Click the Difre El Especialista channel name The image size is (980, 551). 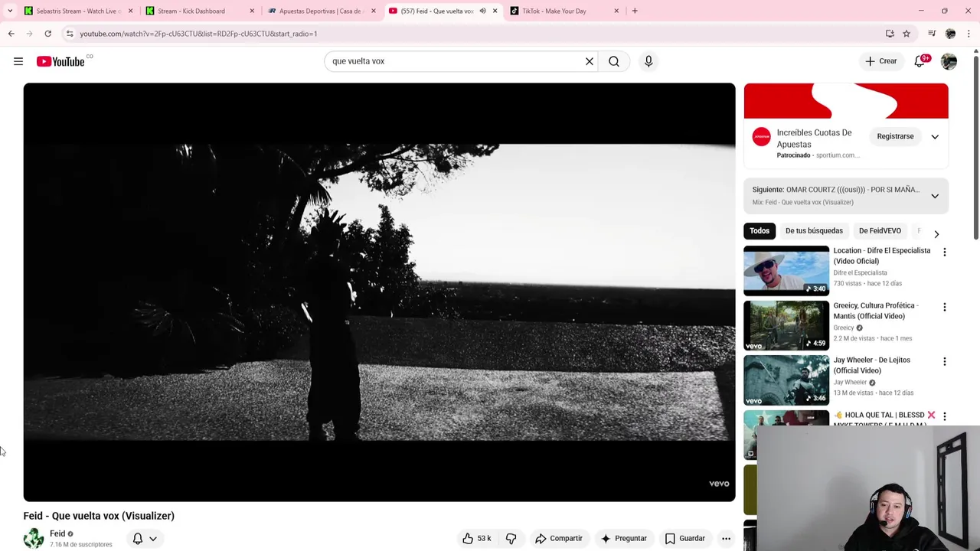click(x=860, y=272)
